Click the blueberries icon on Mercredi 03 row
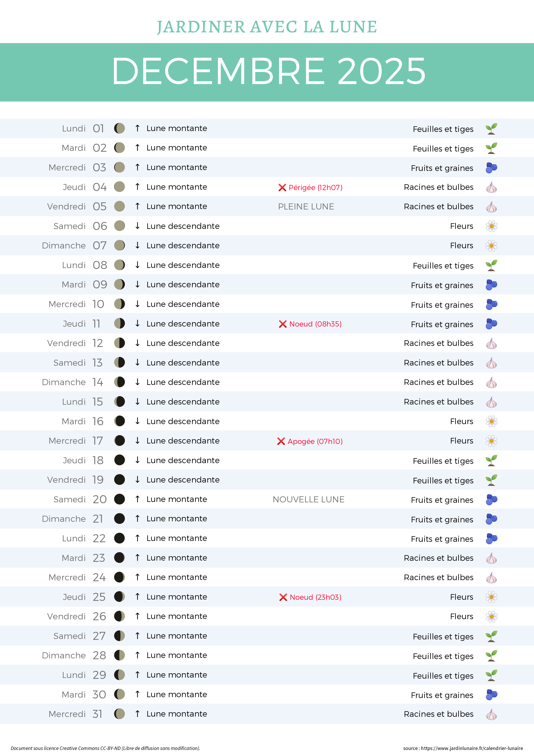The width and height of the screenshot is (534, 756). [x=491, y=168]
